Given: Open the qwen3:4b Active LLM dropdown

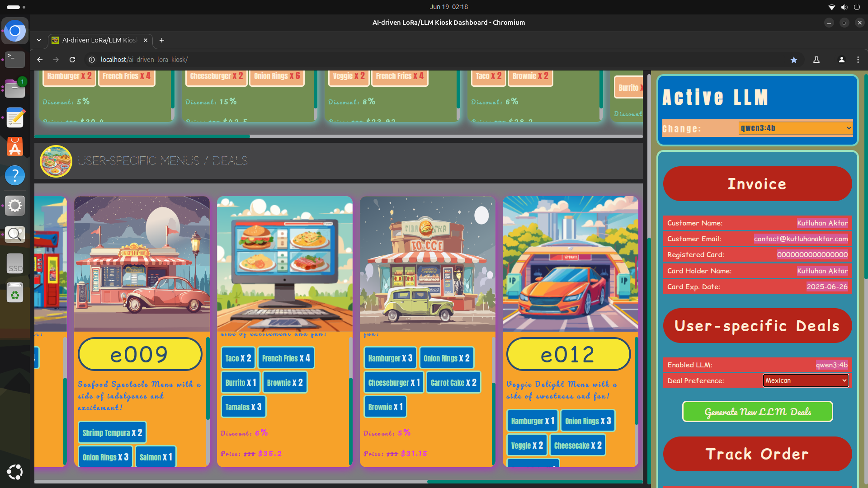Looking at the screenshot, I should 796,128.
